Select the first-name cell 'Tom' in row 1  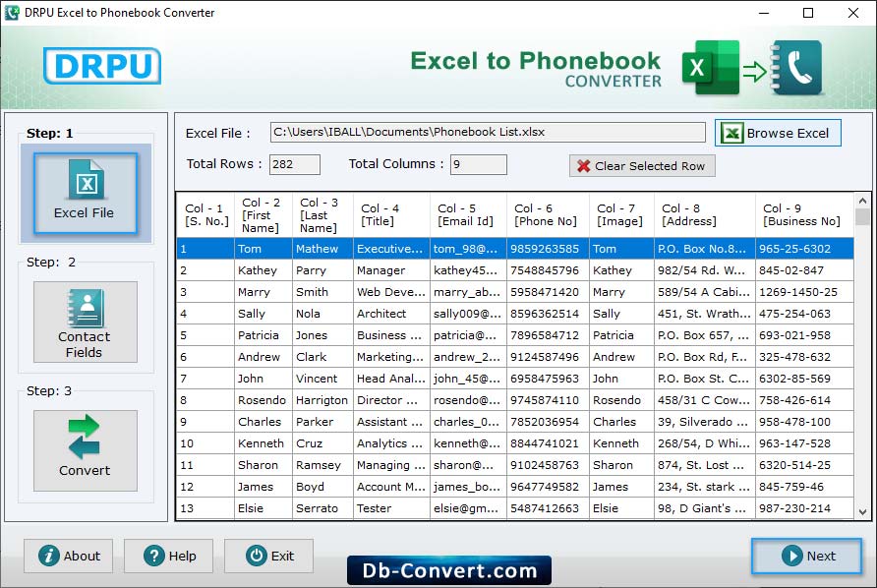263,249
